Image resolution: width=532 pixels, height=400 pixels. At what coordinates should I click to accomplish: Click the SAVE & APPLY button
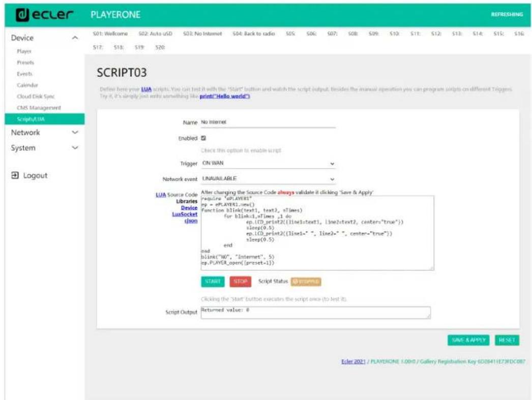468,340
